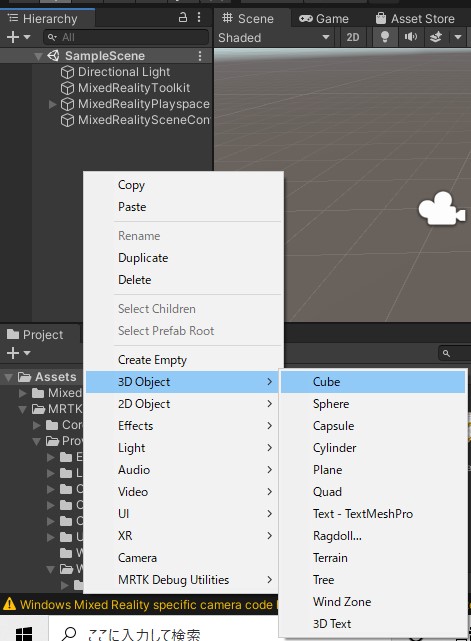The image size is (471, 641).
Task: Select the MixedRealityPlayspace object
Action: click(x=144, y=104)
